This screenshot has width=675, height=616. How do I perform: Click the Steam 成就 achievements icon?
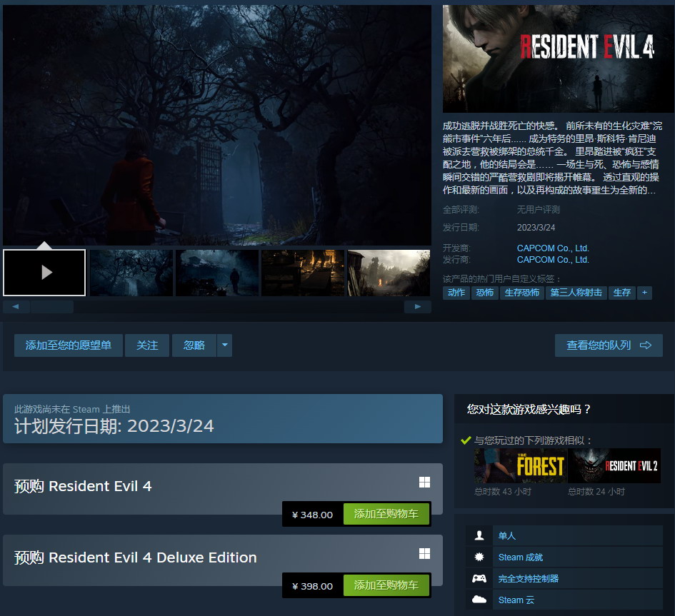tap(479, 557)
